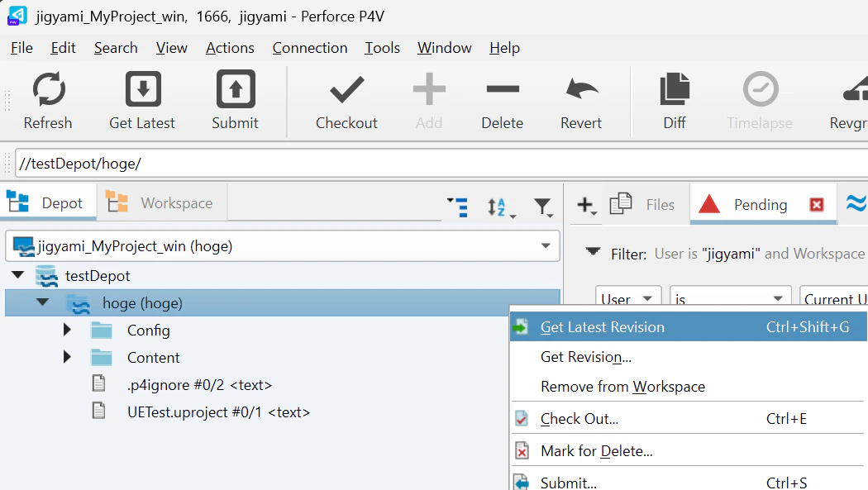The image size is (868, 490).
Task: Open the depot filter funnel icon
Action: (x=544, y=207)
